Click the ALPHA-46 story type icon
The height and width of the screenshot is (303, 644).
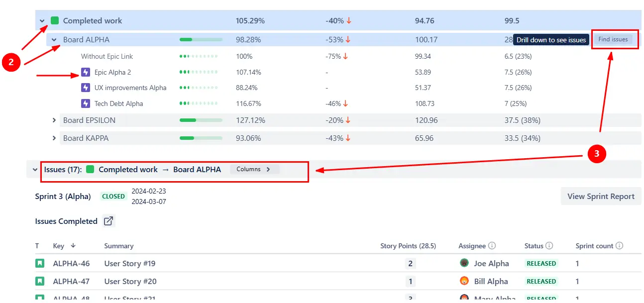pos(39,263)
